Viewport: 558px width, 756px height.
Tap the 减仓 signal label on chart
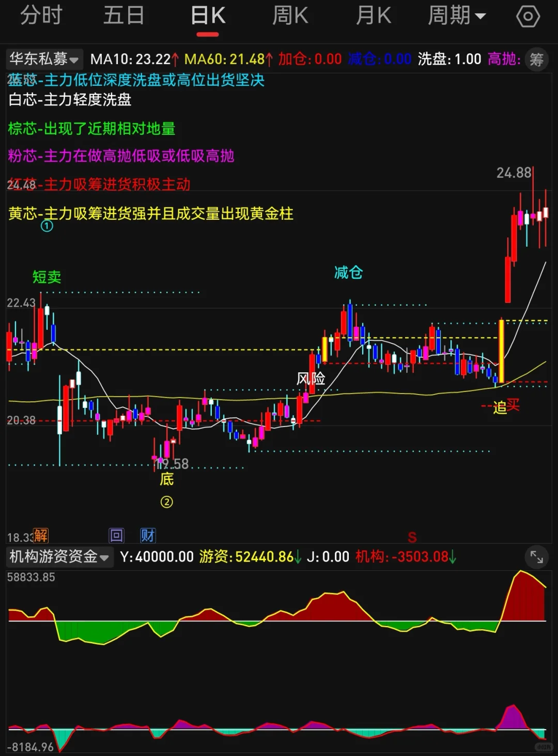pos(348,273)
